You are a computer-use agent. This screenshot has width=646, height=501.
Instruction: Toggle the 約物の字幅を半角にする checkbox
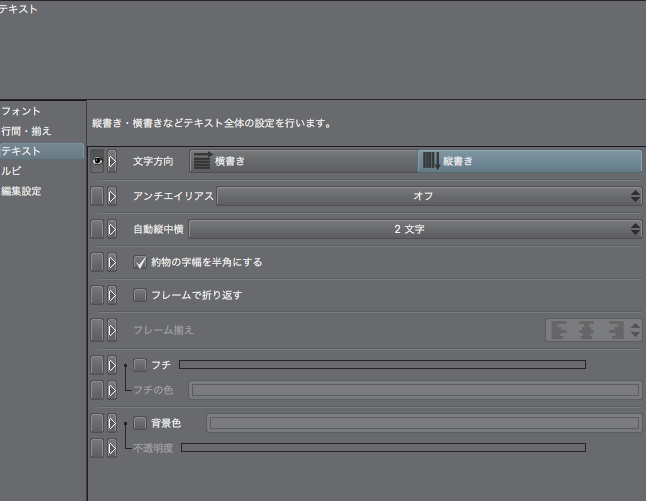point(141,262)
